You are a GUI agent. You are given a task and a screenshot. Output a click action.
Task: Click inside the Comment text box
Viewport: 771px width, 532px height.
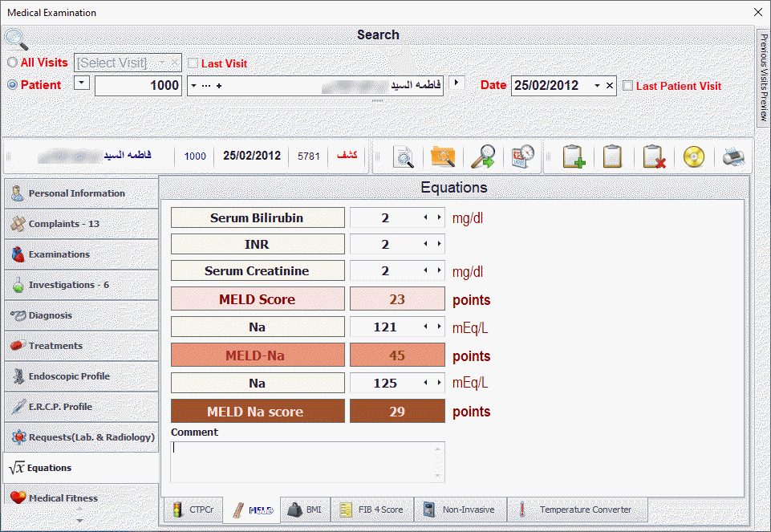point(307,461)
